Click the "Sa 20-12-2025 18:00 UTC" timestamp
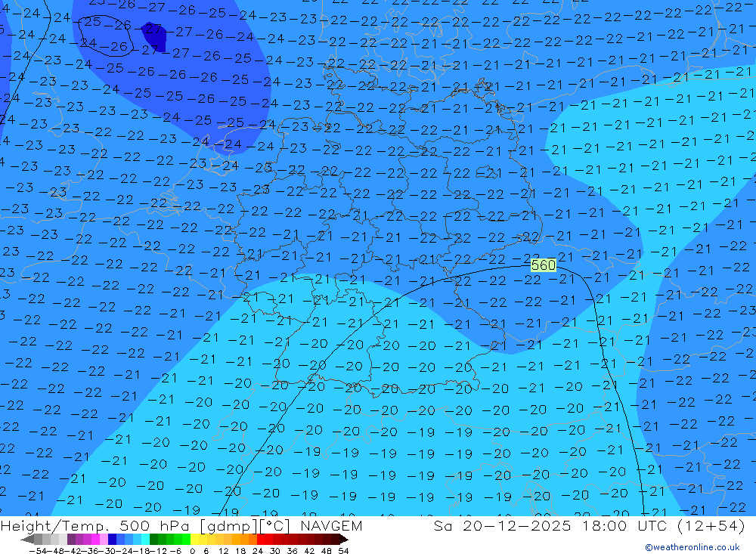 click(550, 525)
